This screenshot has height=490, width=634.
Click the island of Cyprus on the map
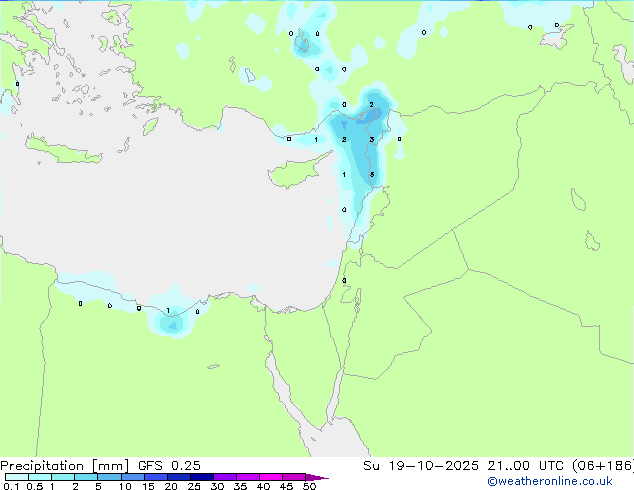297,172
